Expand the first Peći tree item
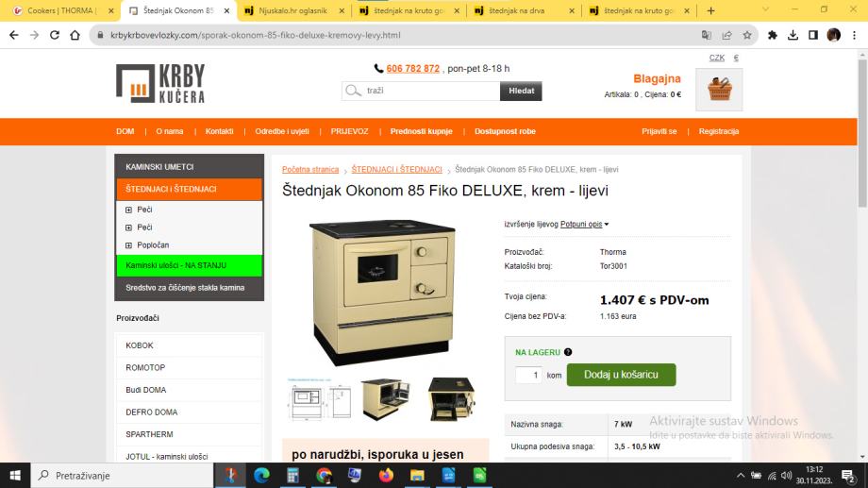This screenshot has height=488, width=868. click(128, 210)
